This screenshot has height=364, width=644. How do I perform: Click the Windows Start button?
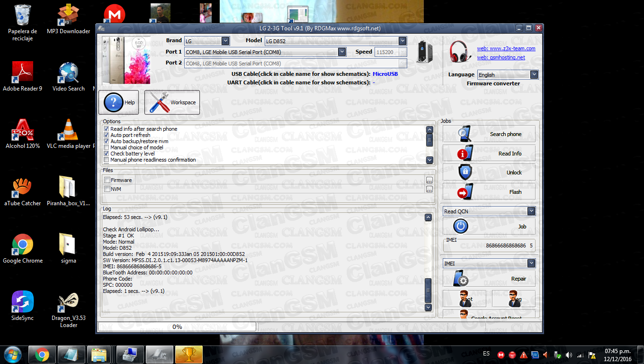point(12,354)
